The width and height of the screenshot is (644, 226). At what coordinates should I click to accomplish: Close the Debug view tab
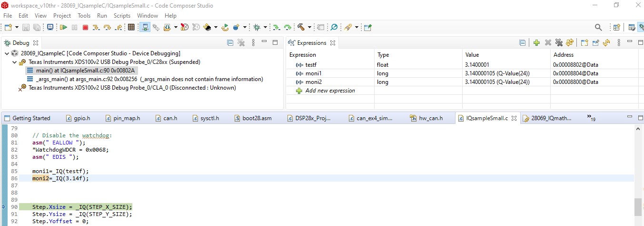point(36,42)
